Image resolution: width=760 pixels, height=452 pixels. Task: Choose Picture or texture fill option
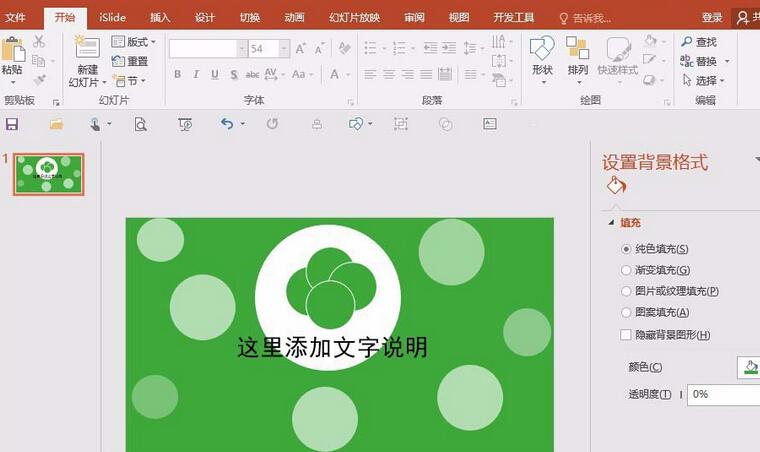[626, 291]
